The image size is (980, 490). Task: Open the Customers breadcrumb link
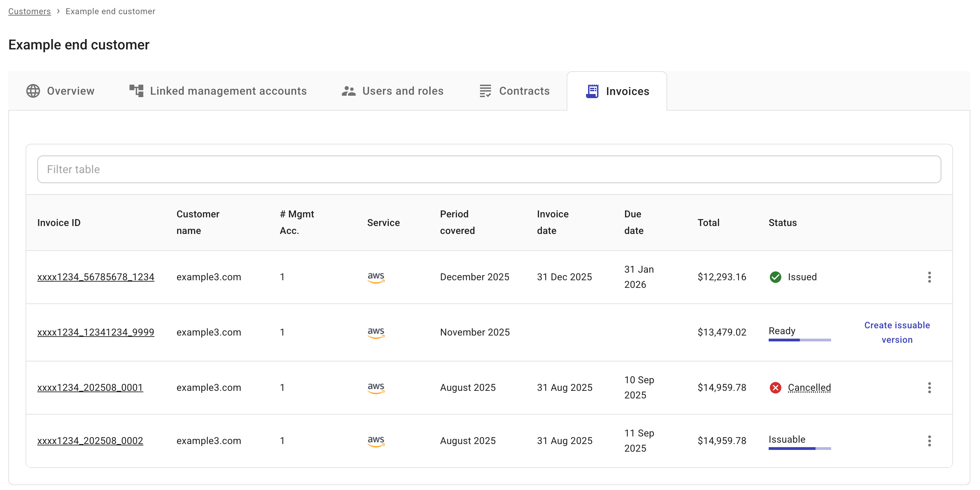coord(29,11)
